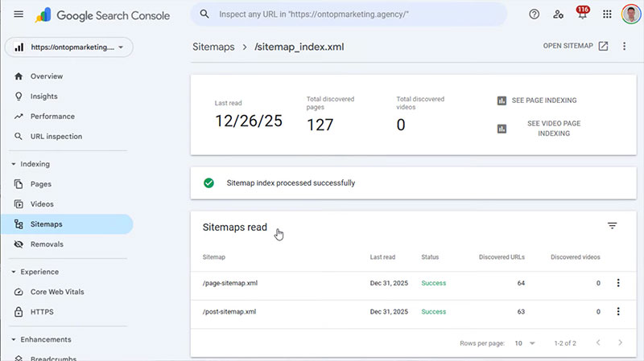Click Success status of /post-sitemap.xml
644x361 pixels.
(433, 312)
